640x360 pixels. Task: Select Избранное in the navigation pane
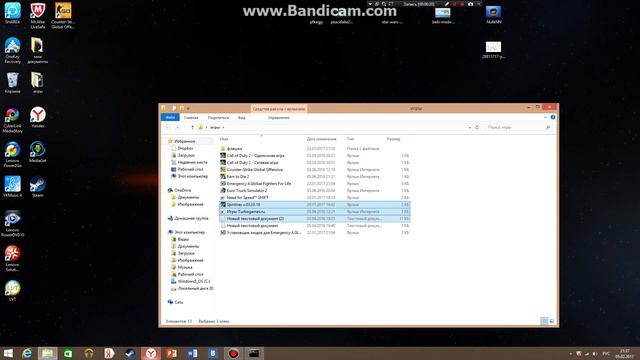coord(184,141)
